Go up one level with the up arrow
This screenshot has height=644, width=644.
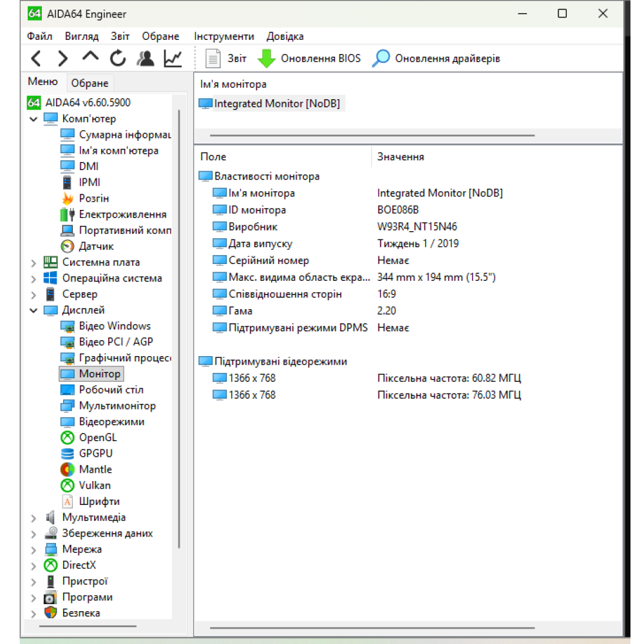[x=90, y=56]
